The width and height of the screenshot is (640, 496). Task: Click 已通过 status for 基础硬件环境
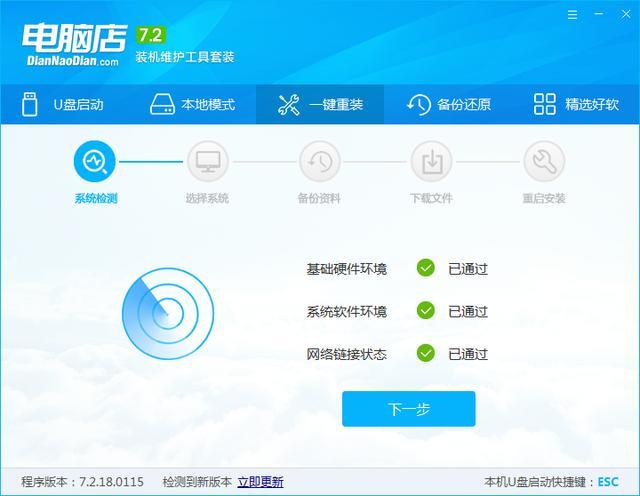pyautogui.click(x=468, y=269)
